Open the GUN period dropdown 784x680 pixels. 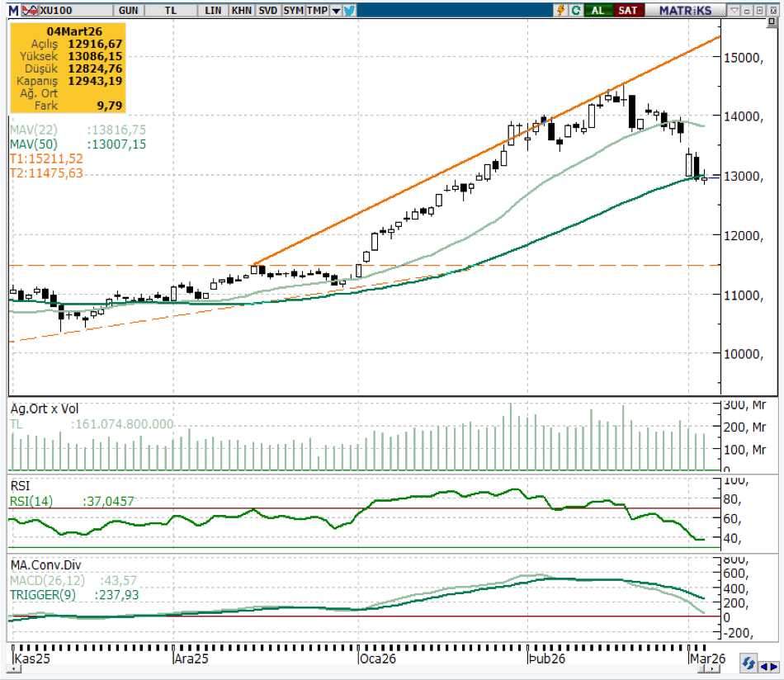pyautogui.click(x=129, y=10)
